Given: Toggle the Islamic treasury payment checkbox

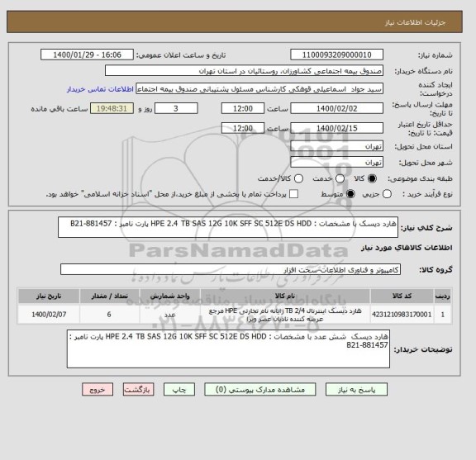Looking at the screenshot, I should pos(293,194).
